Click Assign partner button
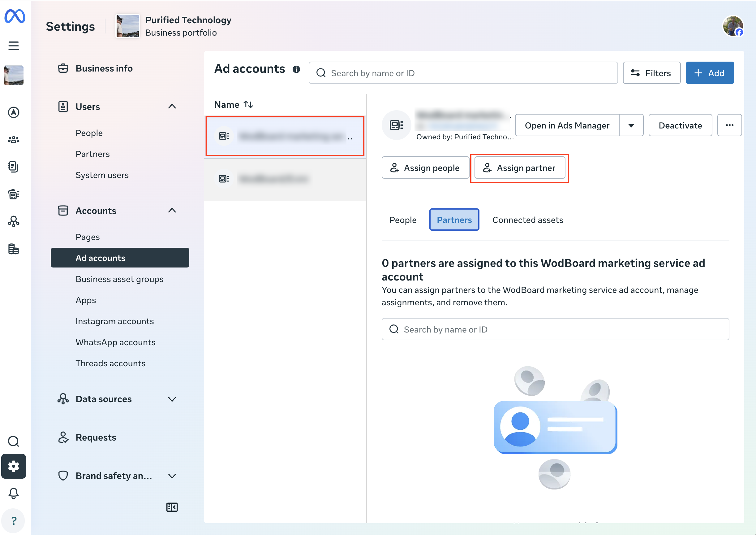Screen dimensions: 756x535 [520, 168]
